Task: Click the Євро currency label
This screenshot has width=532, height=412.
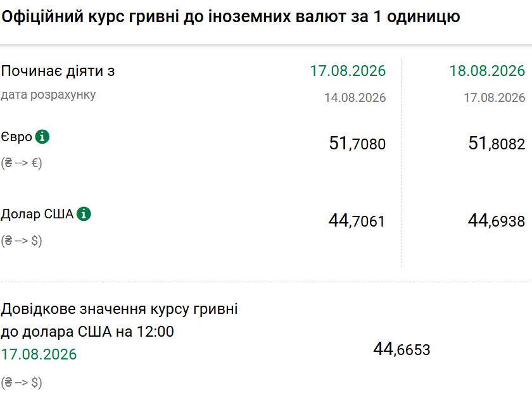Action: (16, 137)
